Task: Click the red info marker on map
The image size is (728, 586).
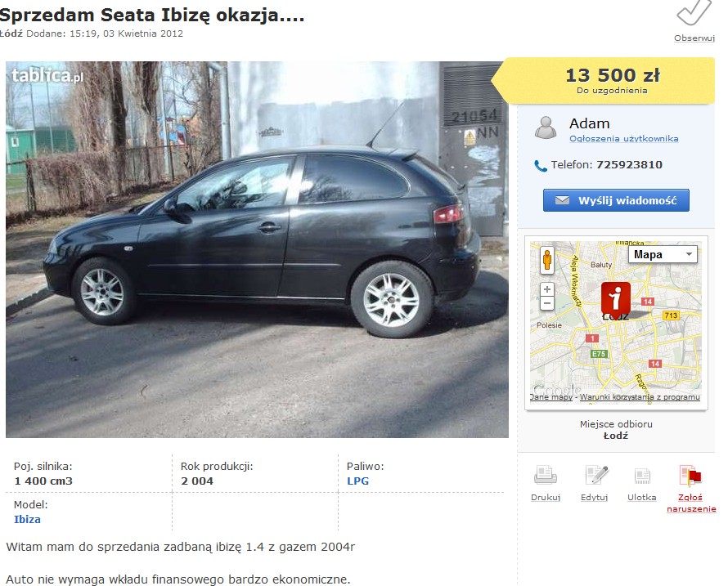Action: (x=616, y=297)
